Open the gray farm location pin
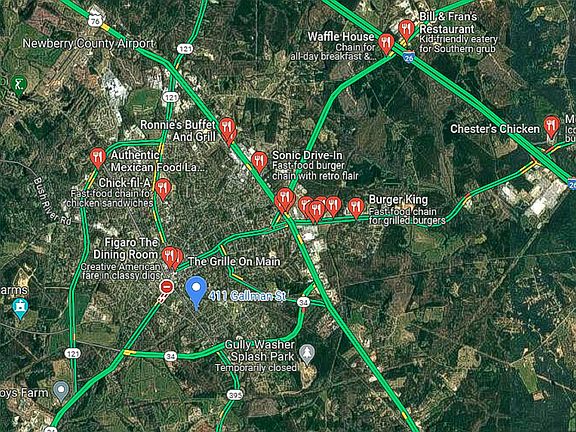This screenshot has width=576, height=432. point(61,390)
